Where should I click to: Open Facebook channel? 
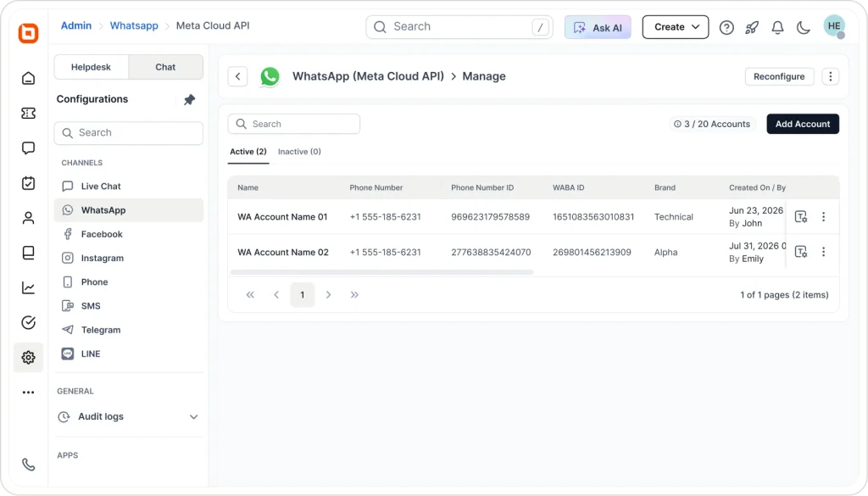tap(129, 234)
